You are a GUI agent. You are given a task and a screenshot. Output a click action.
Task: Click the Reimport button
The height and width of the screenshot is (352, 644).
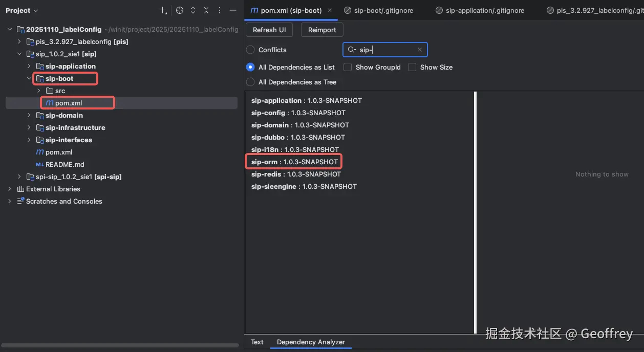click(322, 30)
